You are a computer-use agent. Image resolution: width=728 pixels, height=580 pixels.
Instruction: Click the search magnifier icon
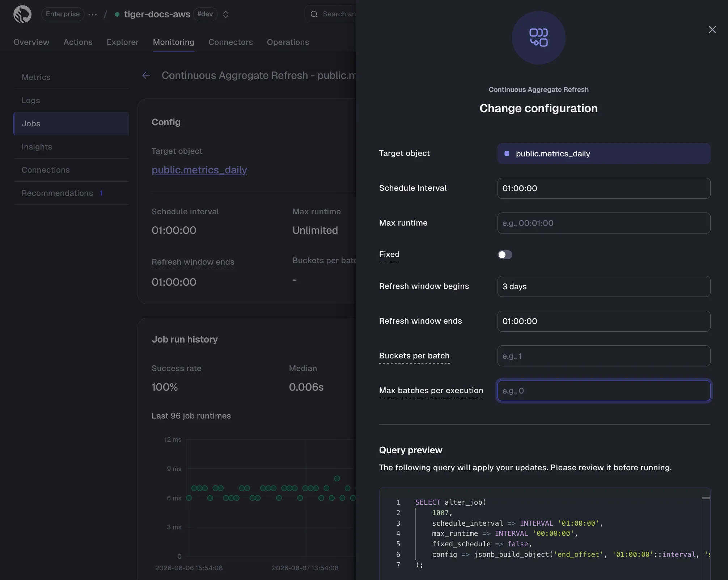pos(314,14)
